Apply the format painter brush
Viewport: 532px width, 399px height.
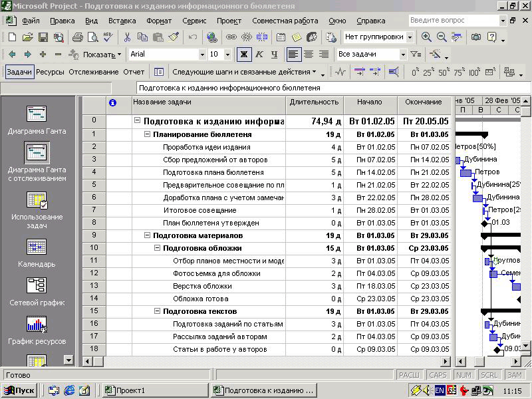tap(174, 37)
